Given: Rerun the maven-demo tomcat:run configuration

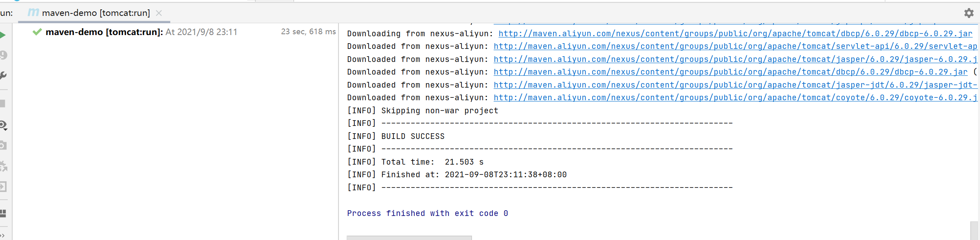Looking at the screenshot, I should coord(3,35).
